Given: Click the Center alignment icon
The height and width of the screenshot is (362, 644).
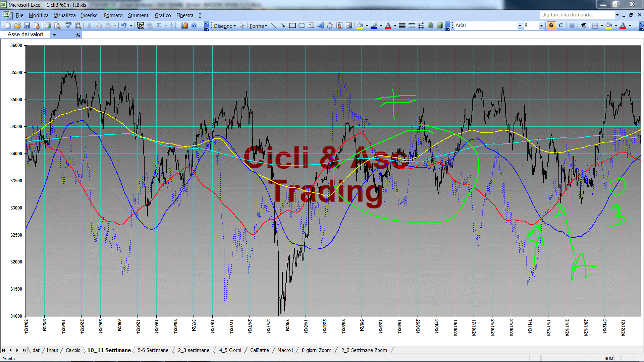Looking at the screenshot, I should [x=572, y=25].
